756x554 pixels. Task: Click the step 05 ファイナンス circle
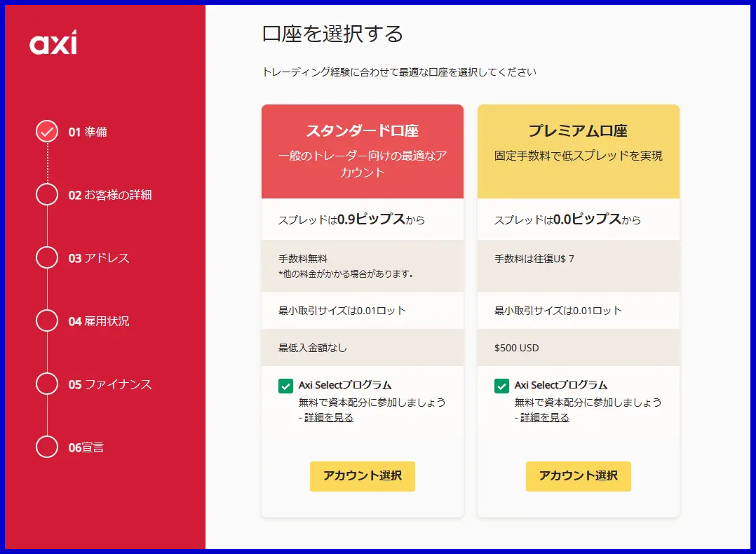pos(47,384)
